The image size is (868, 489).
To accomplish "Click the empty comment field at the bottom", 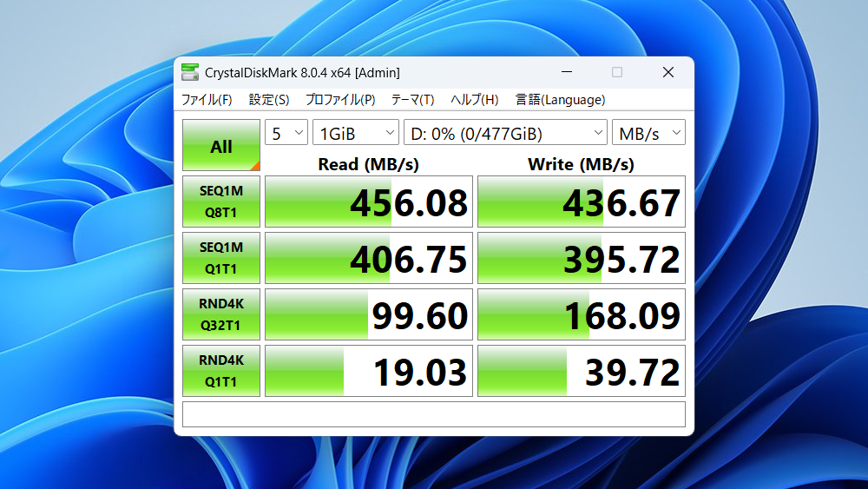I will [x=434, y=414].
